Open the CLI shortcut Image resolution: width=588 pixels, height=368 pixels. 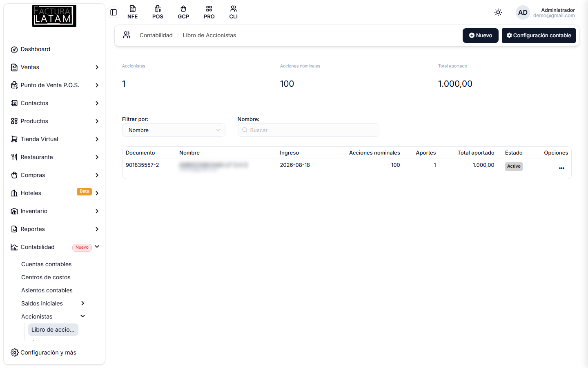[x=234, y=12]
